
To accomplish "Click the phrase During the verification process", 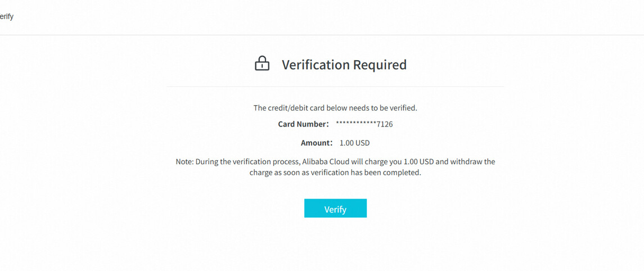I will pos(247,162).
